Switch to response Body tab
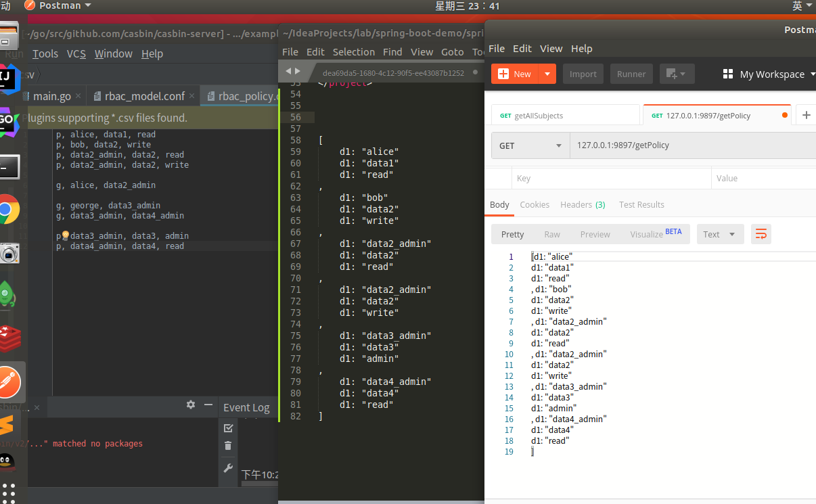Screen dimensions: 816x504 [x=499, y=205]
